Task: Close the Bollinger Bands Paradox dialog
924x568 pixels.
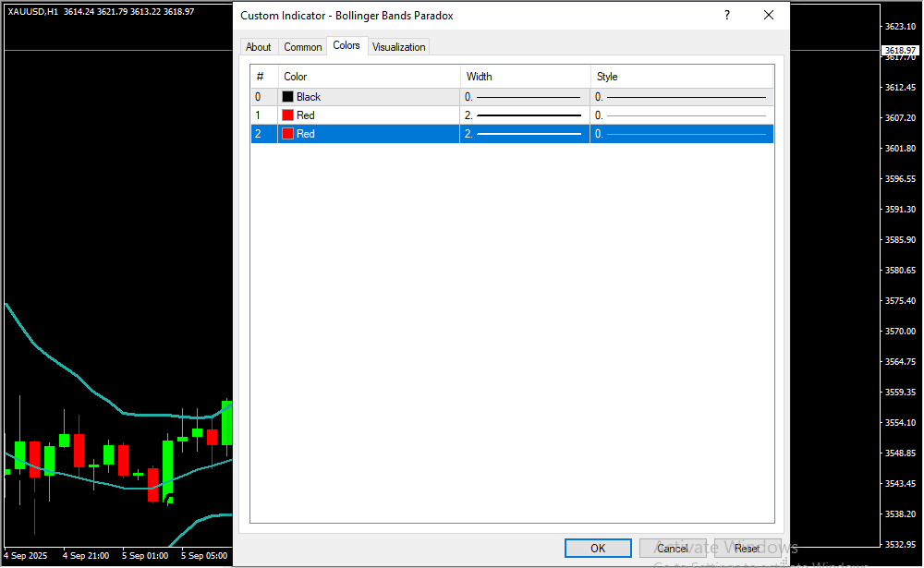Action: pyautogui.click(x=769, y=16)
